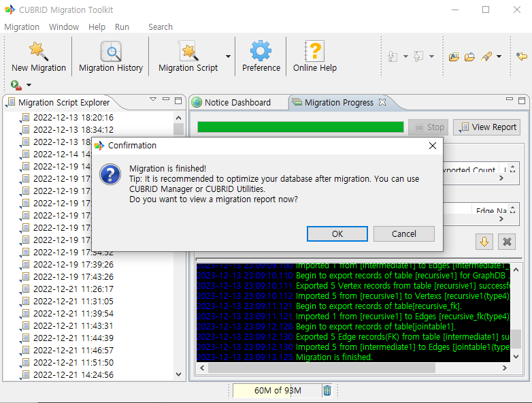532x403 pixels.
Task: Click the gray X clear button
Action: click(507, 242)
